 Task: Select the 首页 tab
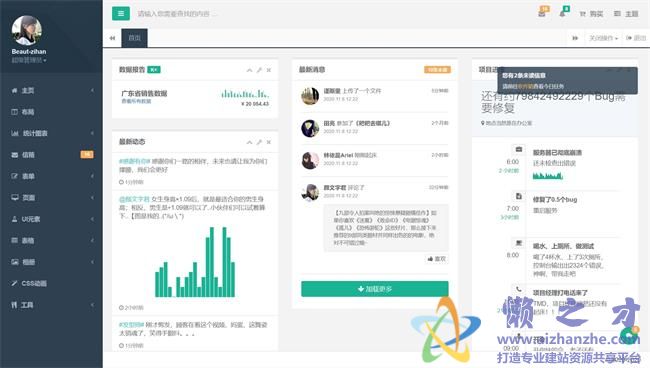click(134, 38)
